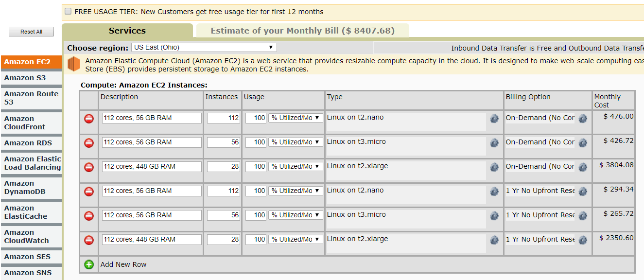Change usage unit dropdown in $ 2350.60 row
644x280 pixels.
coord(296,240)
